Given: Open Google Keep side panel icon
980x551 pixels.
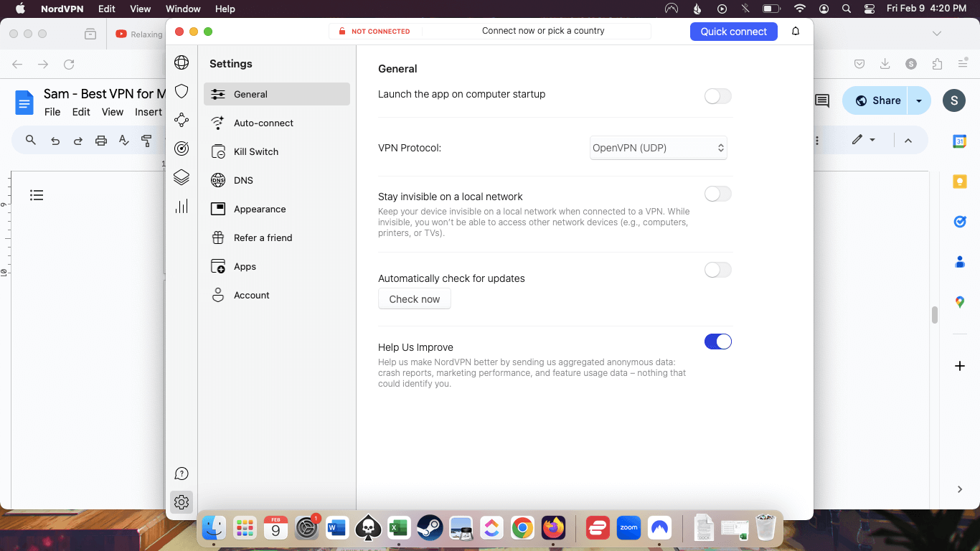Looking at the screenshot, I should pyautogui.click(x=960, y=182).
